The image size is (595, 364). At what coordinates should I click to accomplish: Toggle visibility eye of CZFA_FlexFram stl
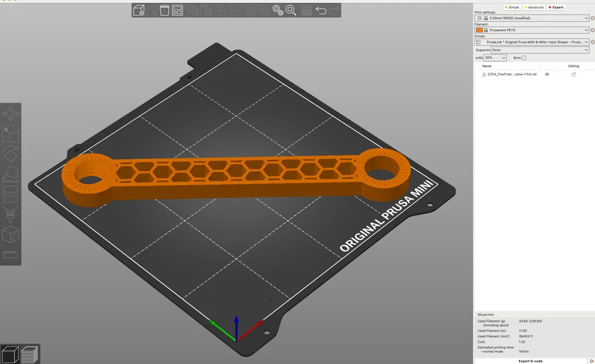547,75
